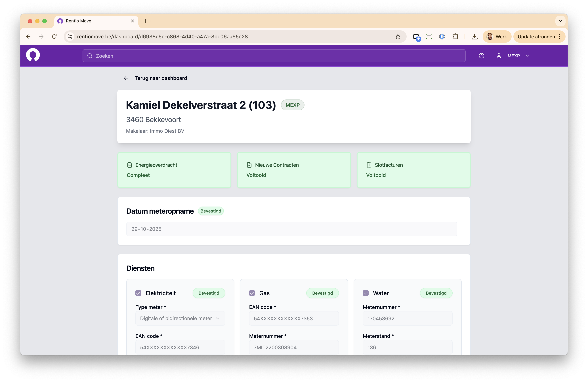588x382 pixels.
Task: Click the Rentio logo in header
Action: (33, 55)
